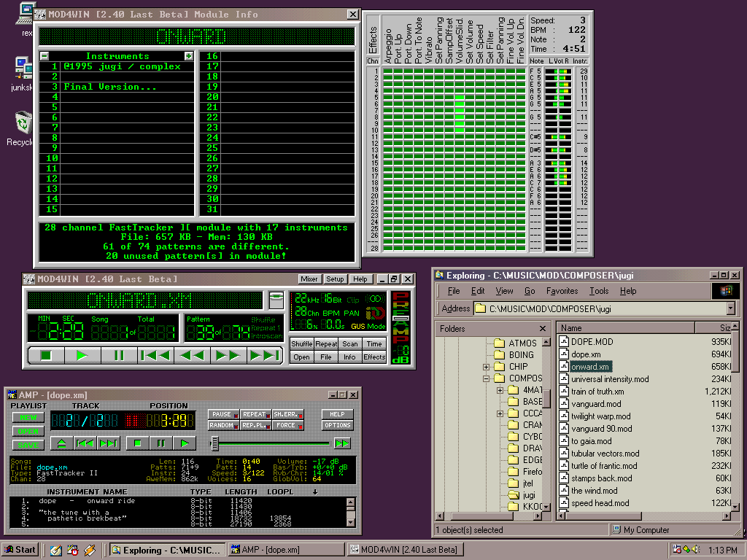Move the AMP position slider thumb

pyautogui.click(x=215, y=443)
